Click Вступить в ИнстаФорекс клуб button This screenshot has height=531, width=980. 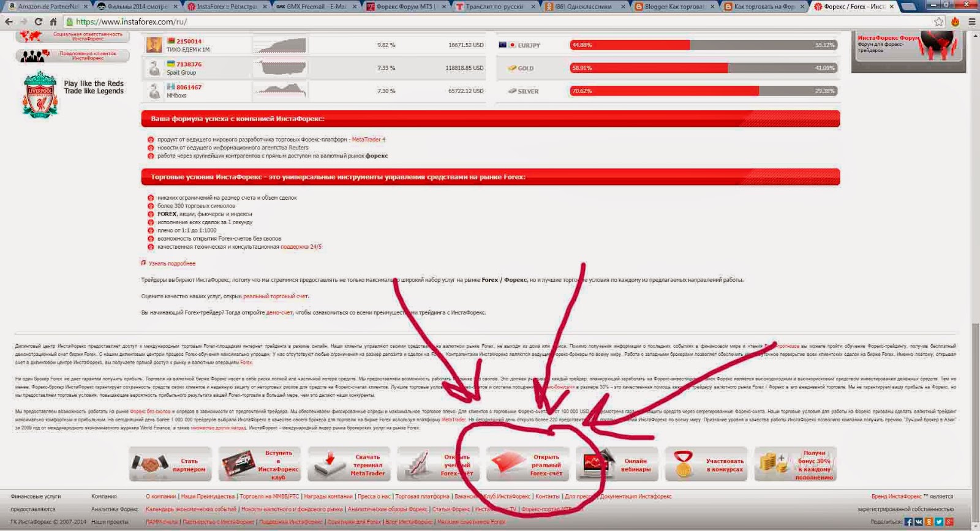pyautogui.click(x=260, y=464)
